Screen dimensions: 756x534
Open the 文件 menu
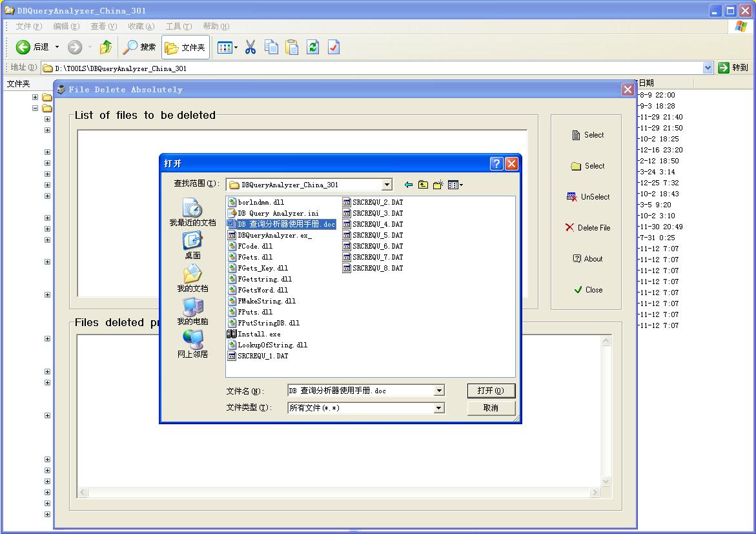pyautogui.click(x=28, y=26)
